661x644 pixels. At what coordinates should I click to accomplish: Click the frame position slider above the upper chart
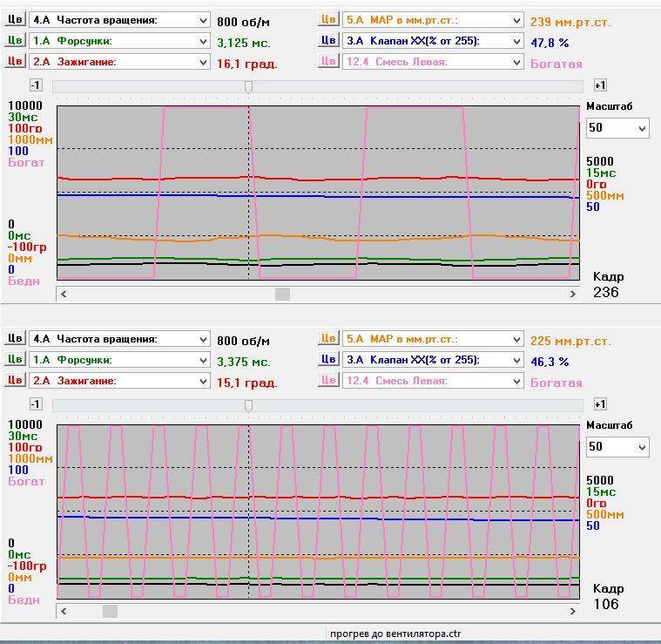click(248, 86)
